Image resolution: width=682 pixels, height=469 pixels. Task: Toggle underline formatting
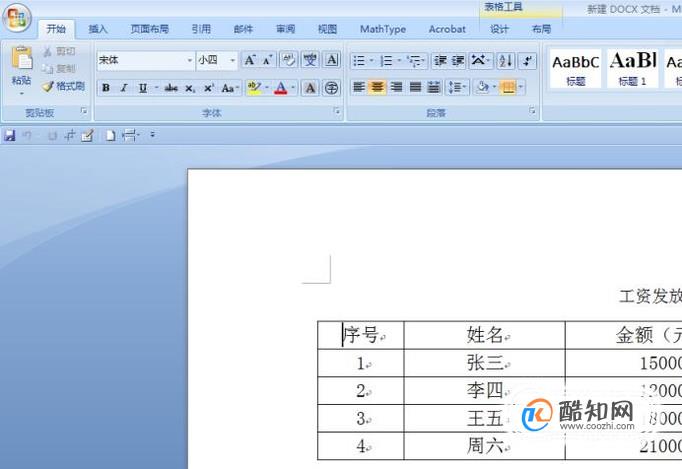pyautogui.click(x=142, y=88)
